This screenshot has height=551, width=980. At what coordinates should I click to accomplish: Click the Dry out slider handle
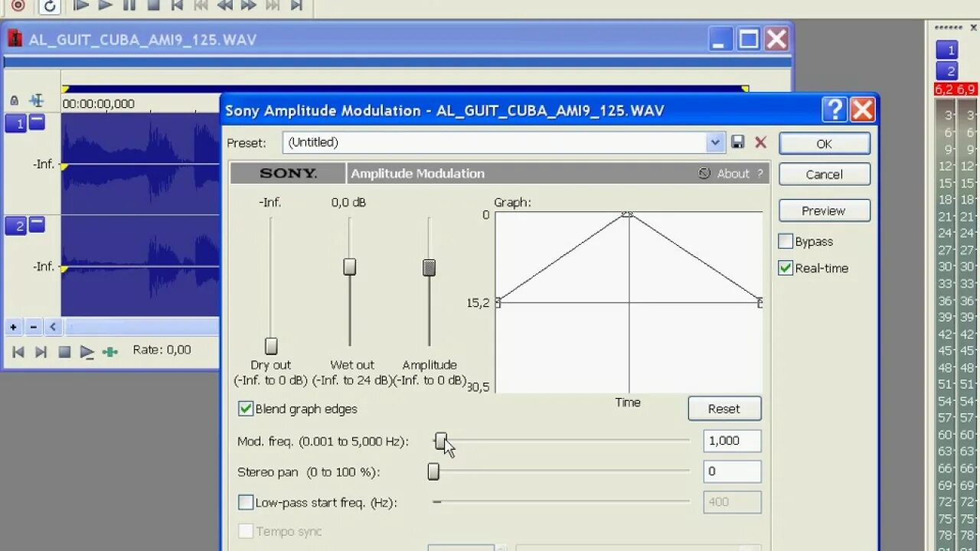coord(271,346)
